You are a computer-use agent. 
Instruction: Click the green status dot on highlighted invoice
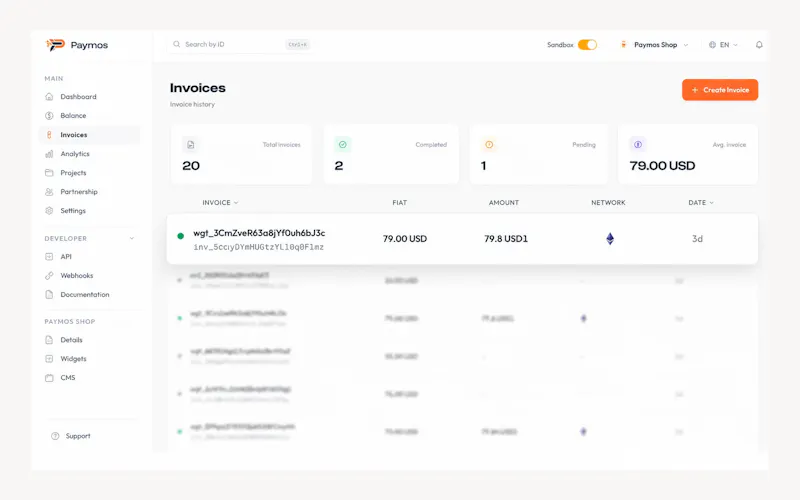click(x=180, y=236)
